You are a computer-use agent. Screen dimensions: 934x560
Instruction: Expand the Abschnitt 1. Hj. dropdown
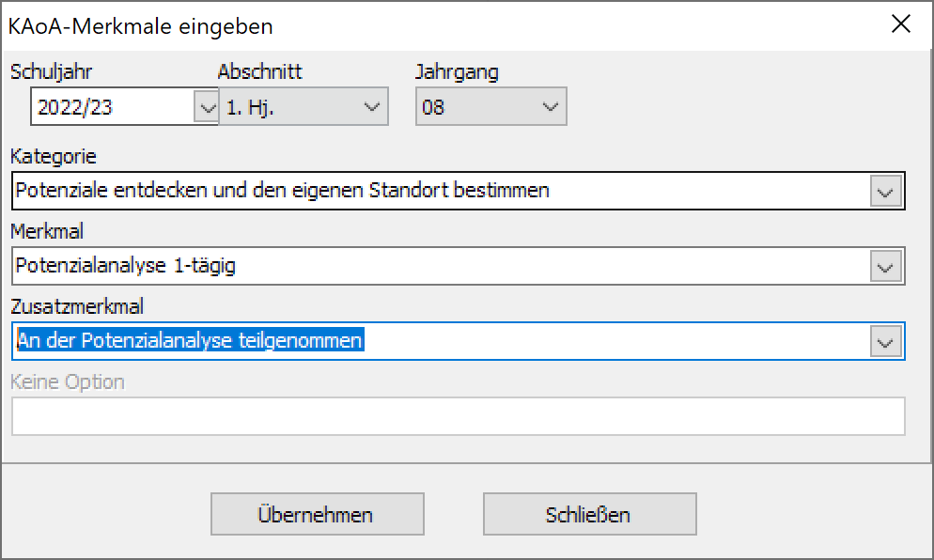[x=304, y=106]
